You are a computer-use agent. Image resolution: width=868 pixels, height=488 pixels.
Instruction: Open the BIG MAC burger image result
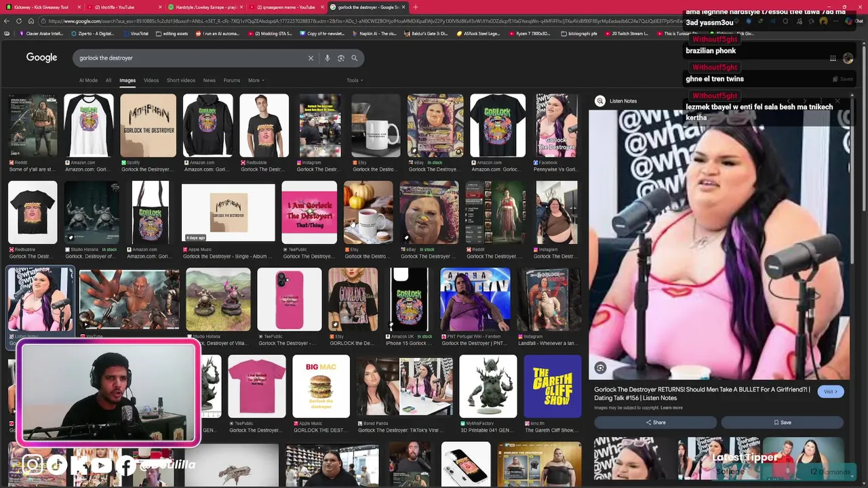tap(321, 386)
